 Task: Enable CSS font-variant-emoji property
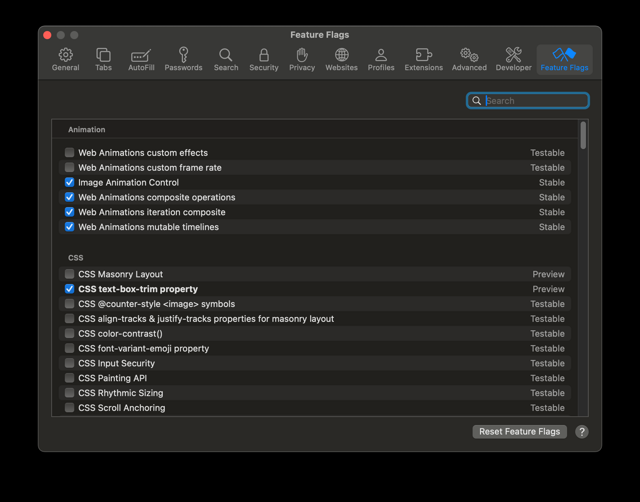pos(69,348)
